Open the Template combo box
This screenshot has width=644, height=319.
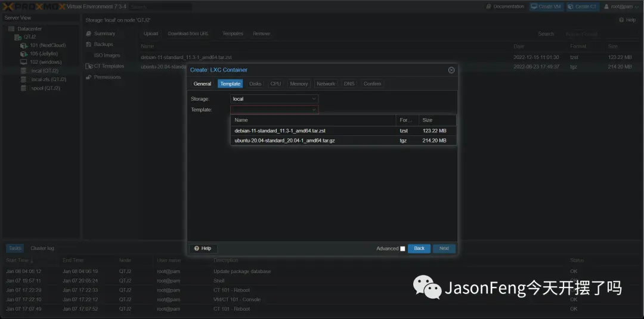pyautogui.click(x=274, y=110)
